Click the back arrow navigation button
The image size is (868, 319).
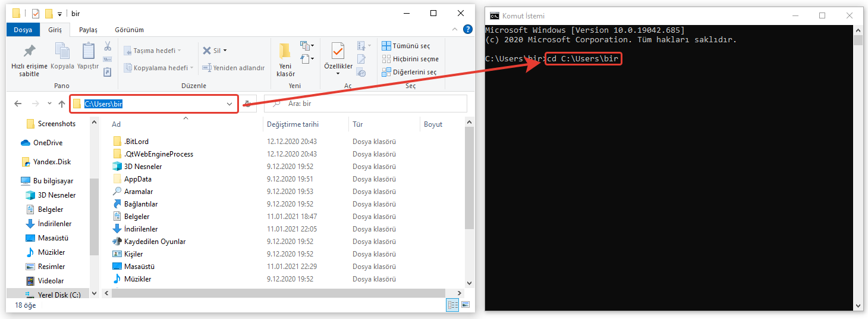coord(18,104)
